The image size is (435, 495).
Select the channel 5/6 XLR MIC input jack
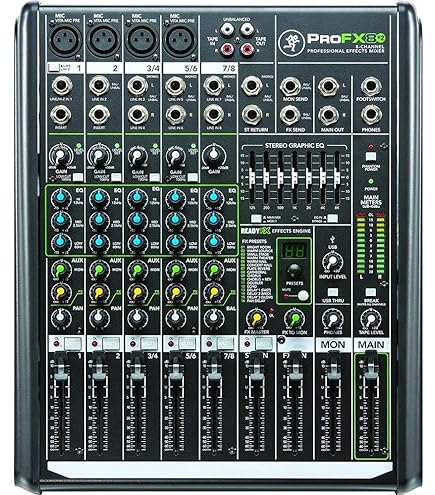click(x=181, y=40)
